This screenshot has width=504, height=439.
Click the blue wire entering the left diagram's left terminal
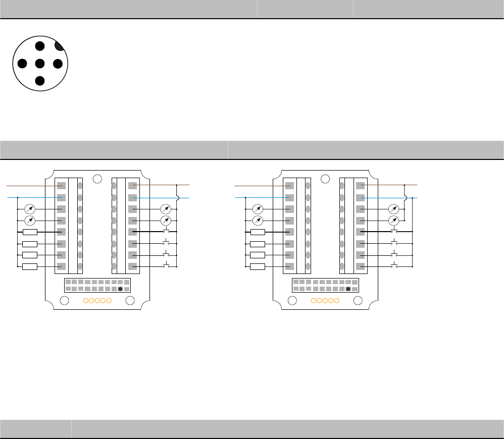click(x=34, y=197)
